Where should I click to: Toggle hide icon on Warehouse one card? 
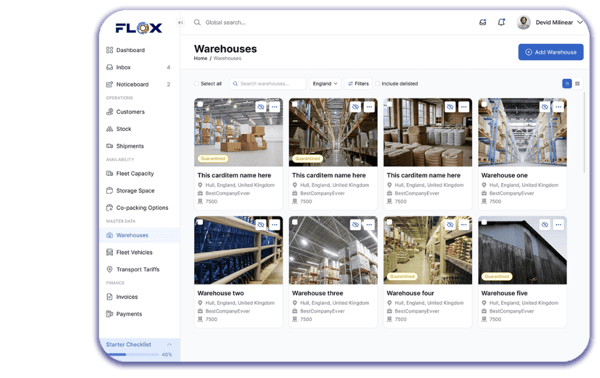pyautogui.click(x=545, y=107)
